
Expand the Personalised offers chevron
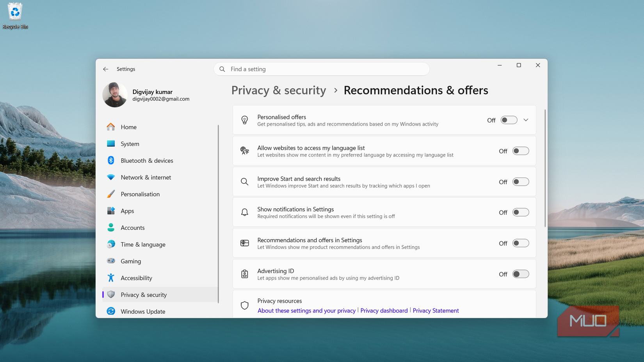click(526, 120)
